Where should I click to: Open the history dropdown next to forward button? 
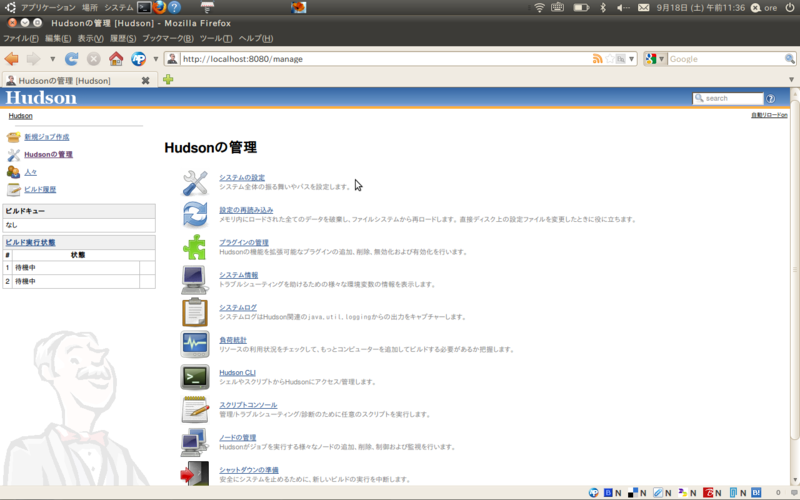[53, 59]
